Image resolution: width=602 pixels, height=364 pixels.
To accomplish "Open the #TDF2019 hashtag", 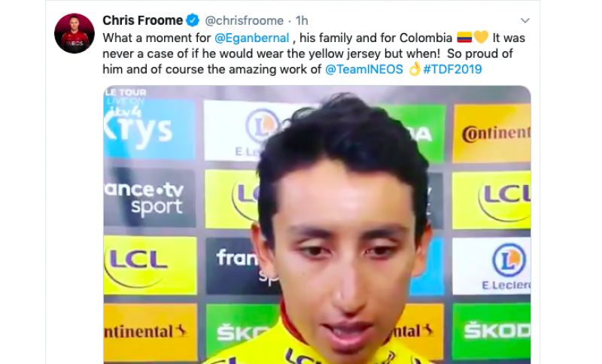I will [x=452, y=69].
